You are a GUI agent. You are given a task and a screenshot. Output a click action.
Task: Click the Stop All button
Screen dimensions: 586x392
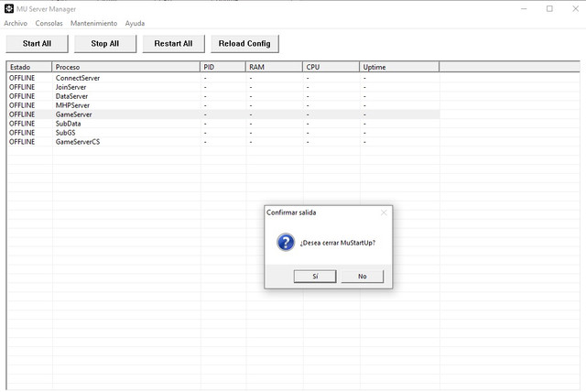(x=105, y=44)
